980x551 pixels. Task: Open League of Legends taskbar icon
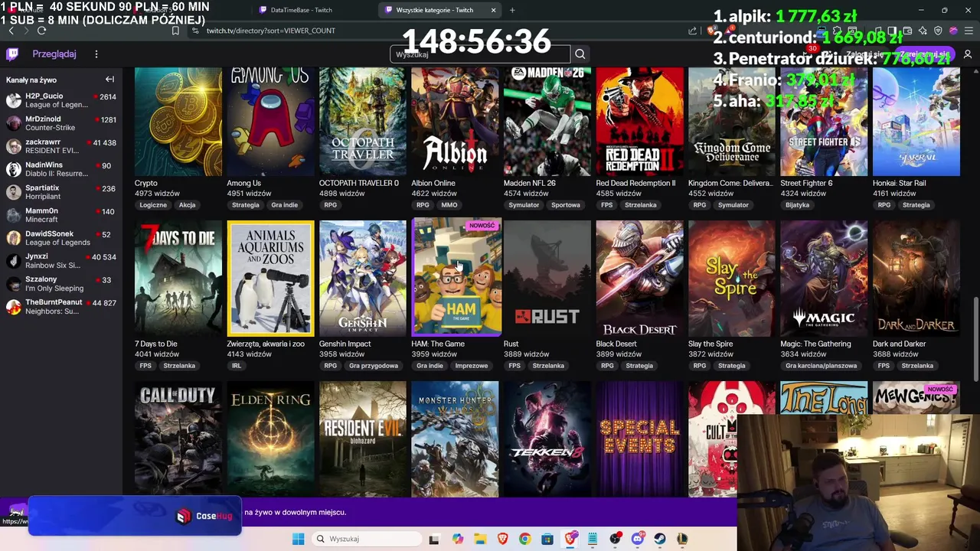coord(681,539)
